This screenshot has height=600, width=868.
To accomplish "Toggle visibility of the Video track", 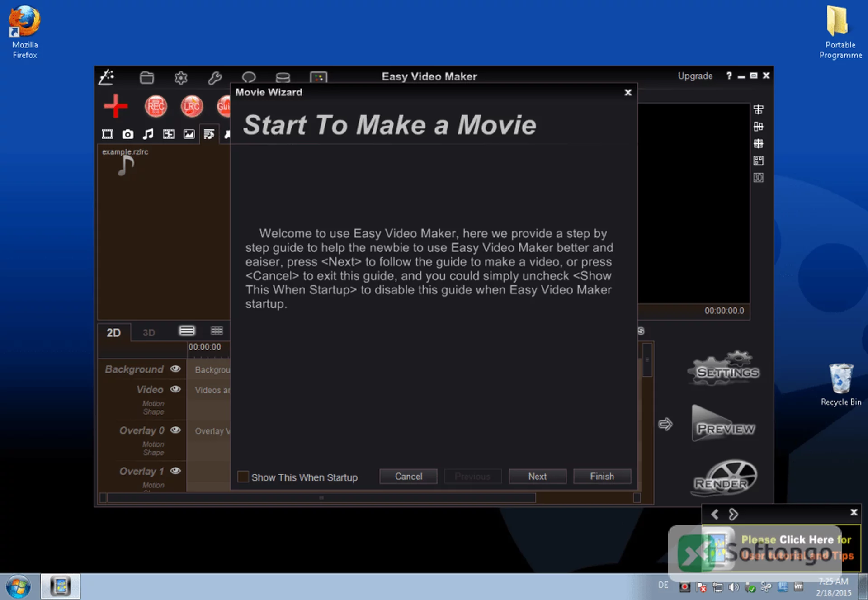I will [x=175, y=389].
